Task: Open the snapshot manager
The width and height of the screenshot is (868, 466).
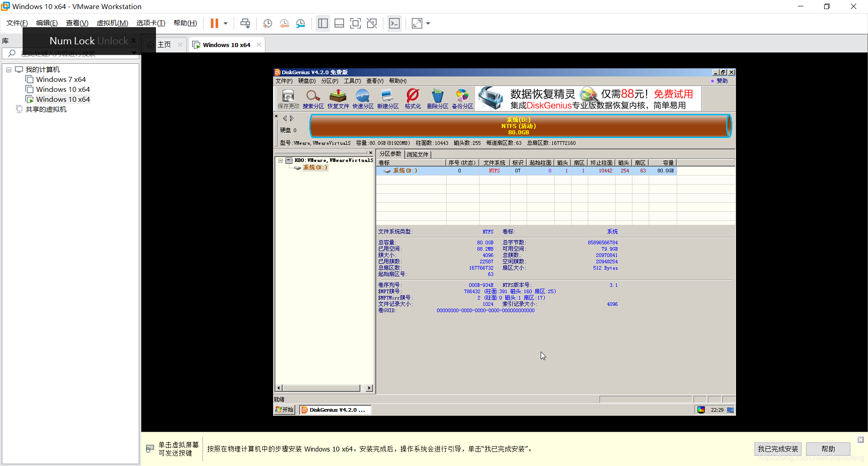Action: coord(301,23)
